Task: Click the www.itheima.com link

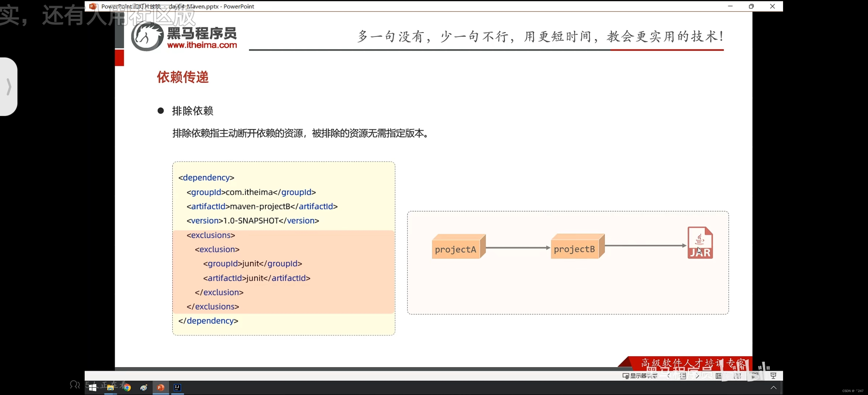Action: tap(202, 45)
